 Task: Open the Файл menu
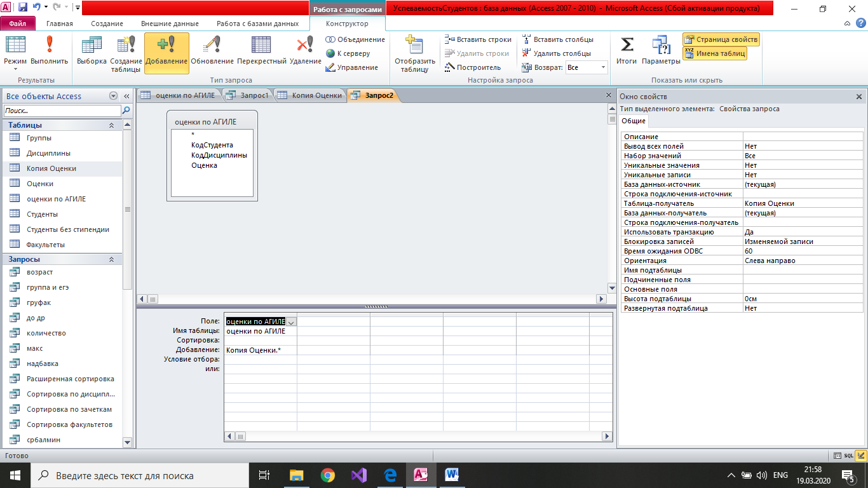pos(18,24)
